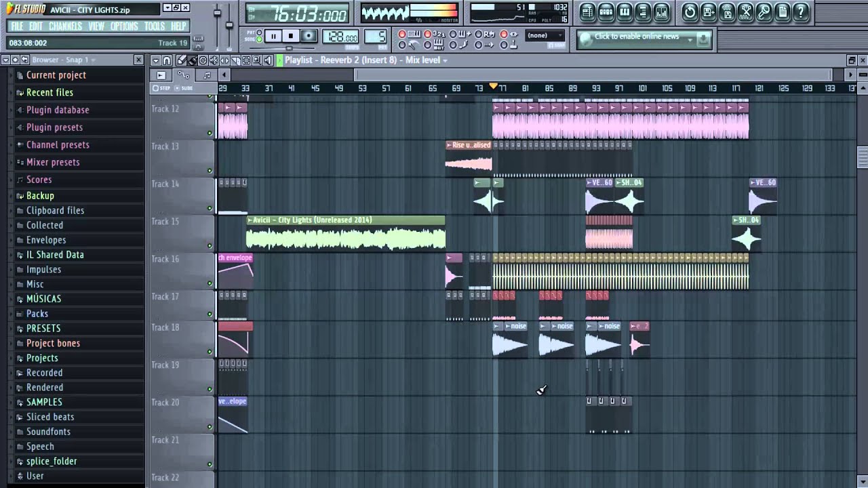Select the playlist slip tool
868x488 pixels.
coord(224,60)
